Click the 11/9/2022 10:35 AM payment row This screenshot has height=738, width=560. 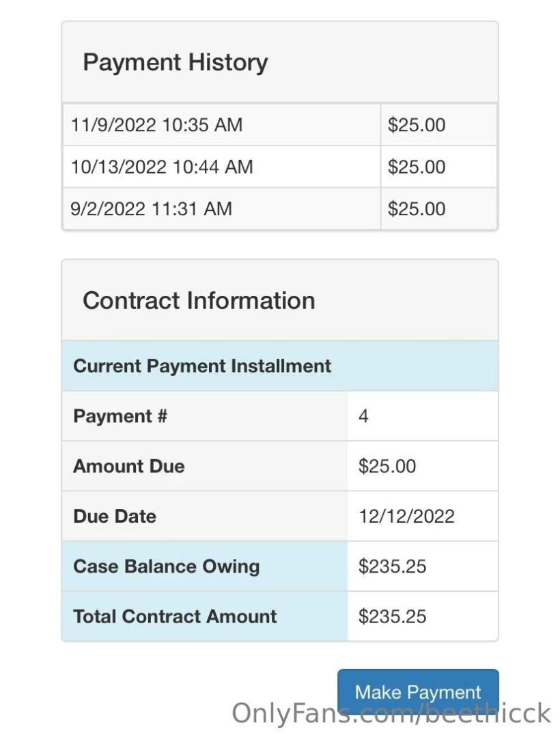[x=156, y=125]
